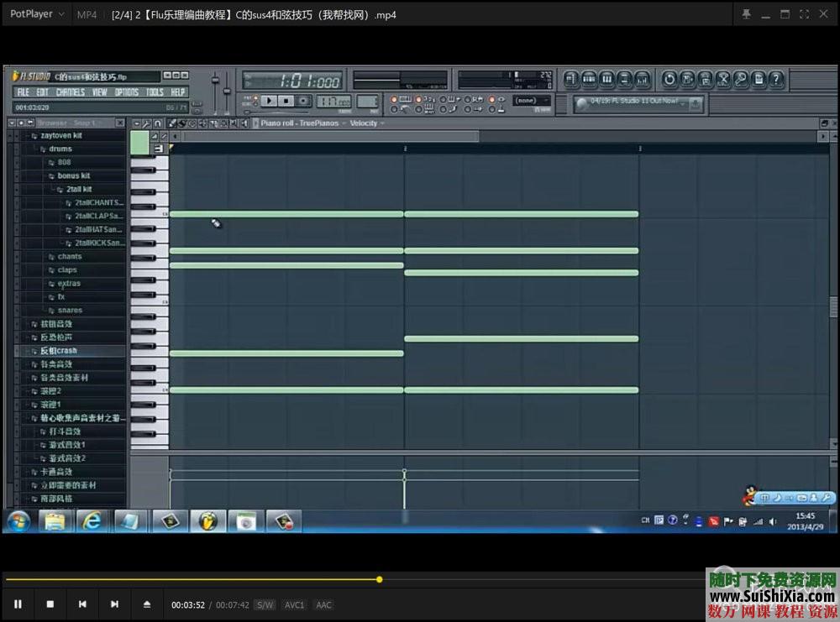Open the Velocity event selector dropdown
Viewport: 840px width, 622px height.
point(367,123)
